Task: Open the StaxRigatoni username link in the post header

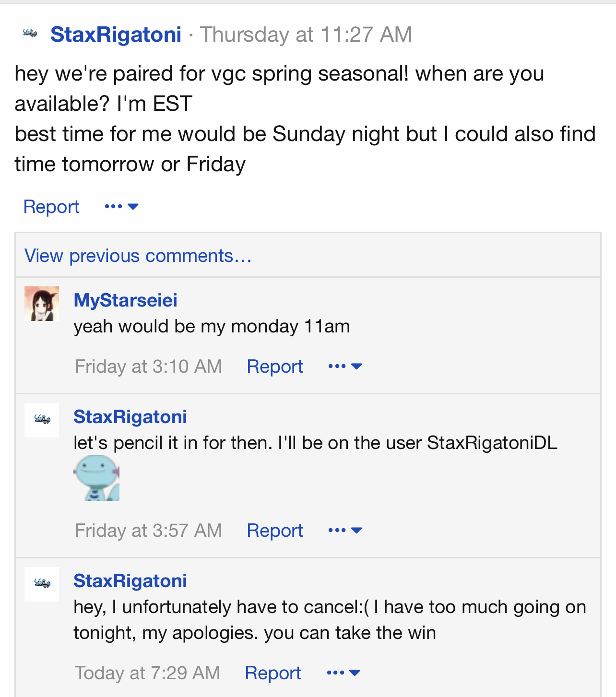Action: [116, 35]
